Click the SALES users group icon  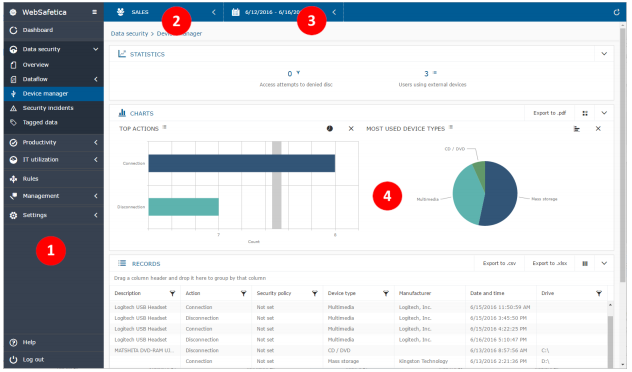tap(120, 12)
